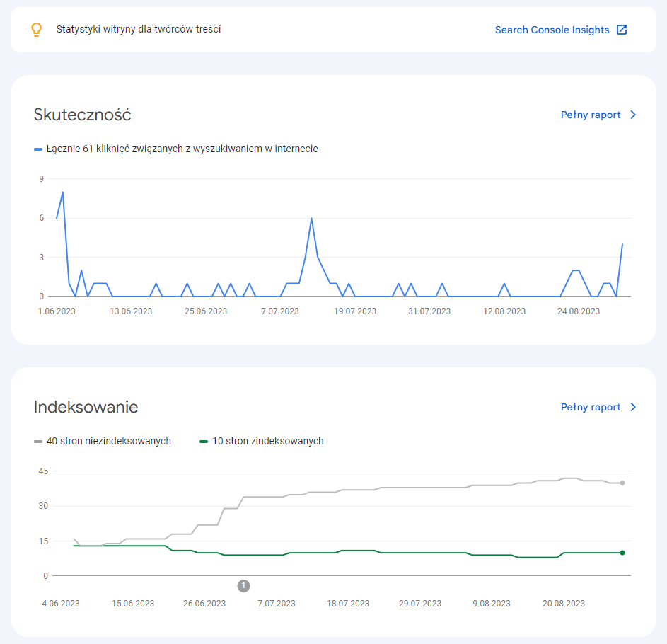Click chevron arrow next to Indeksowanie Pełny raport
The image size is (667, 644).
633,408
